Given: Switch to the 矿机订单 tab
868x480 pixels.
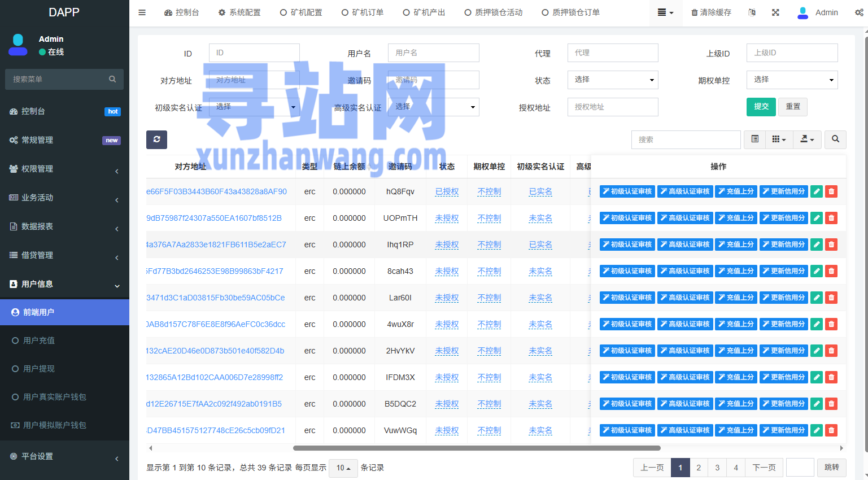Looking at the screenshot, I should (363, 12).
